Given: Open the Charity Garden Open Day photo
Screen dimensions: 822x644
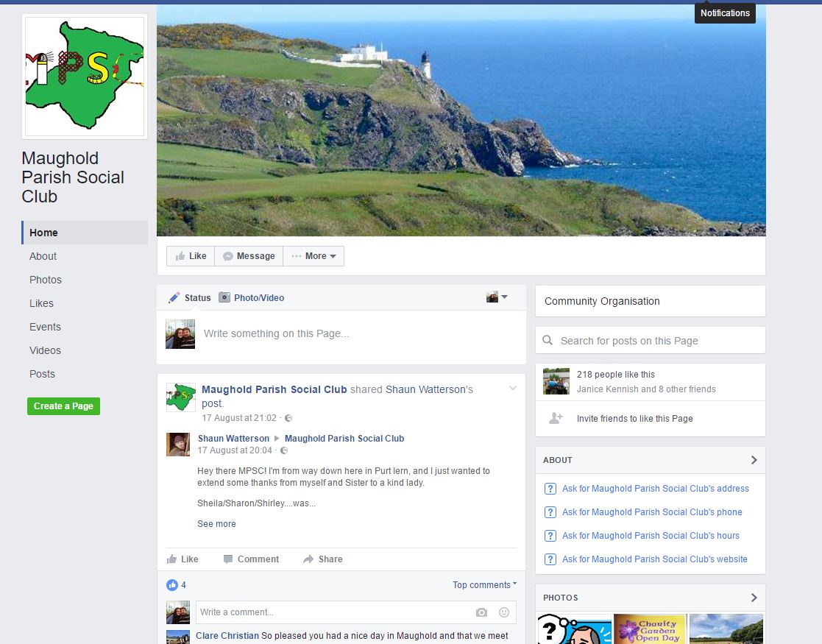Looking at the screenshot, I should point(650,629).
